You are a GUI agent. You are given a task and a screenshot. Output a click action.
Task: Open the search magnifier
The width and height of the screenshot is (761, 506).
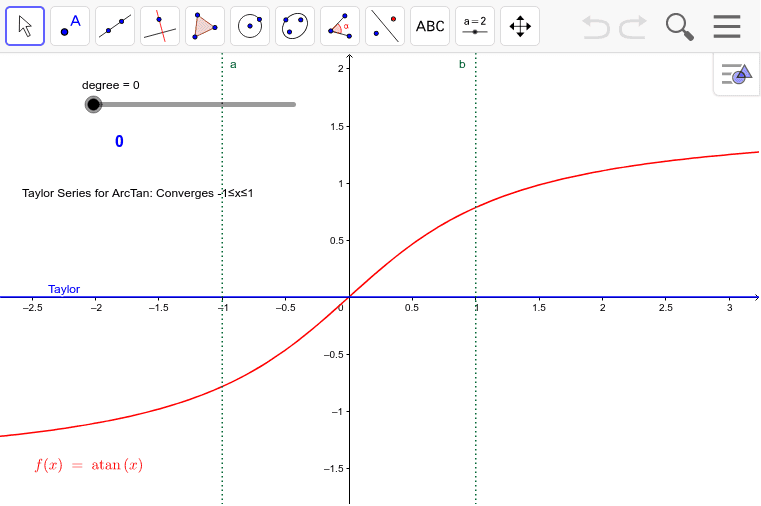[680, 27]
